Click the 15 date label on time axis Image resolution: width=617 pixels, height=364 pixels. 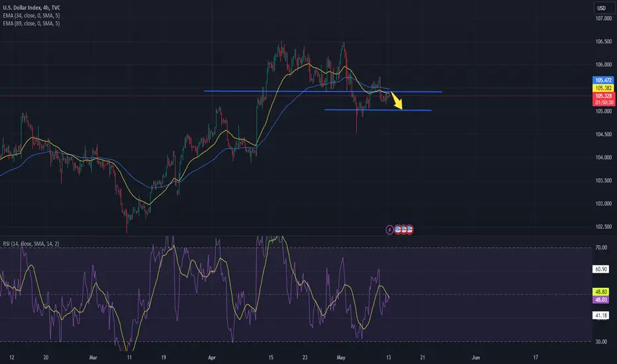click(x=271, y=357)
